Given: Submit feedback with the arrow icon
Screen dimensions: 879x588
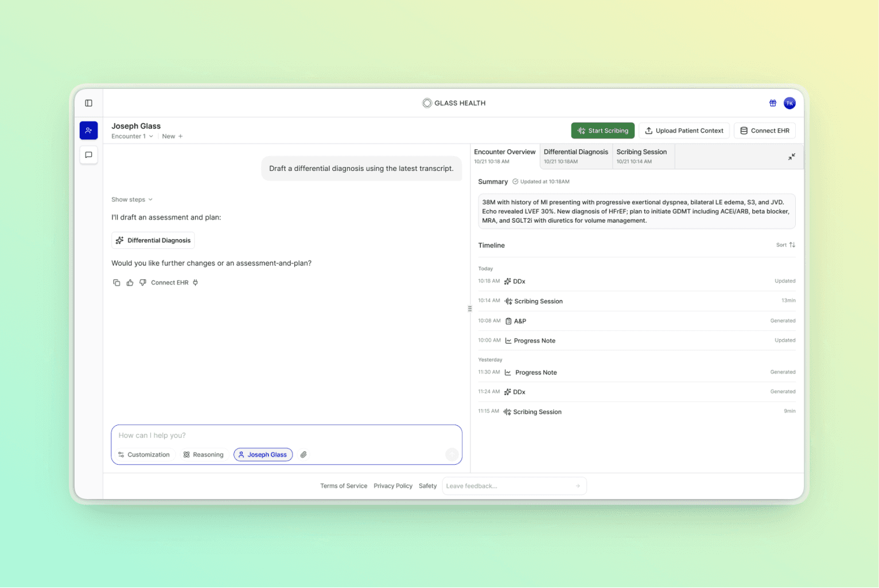Looking at the screenshot, I should click(x=578, y=486).
